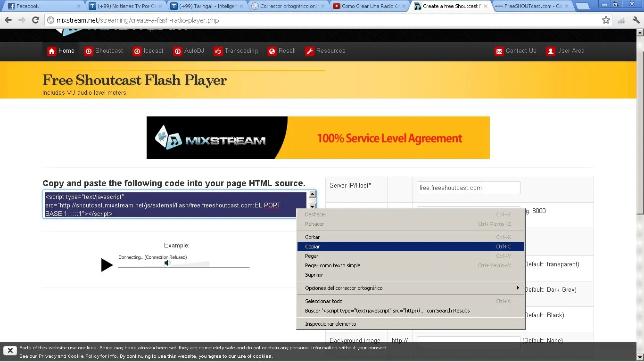The image size is (644, 362).
Task: Click the Contact Us envelope icon
Action: (x=499, y=51)
